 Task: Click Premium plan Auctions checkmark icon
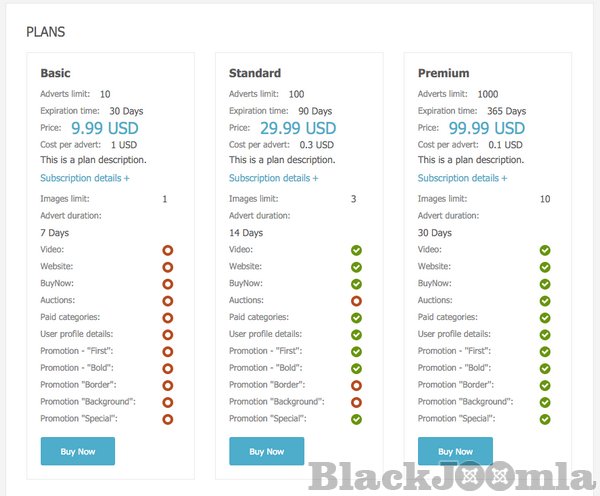pyautogui.click(x=545, y=300)
